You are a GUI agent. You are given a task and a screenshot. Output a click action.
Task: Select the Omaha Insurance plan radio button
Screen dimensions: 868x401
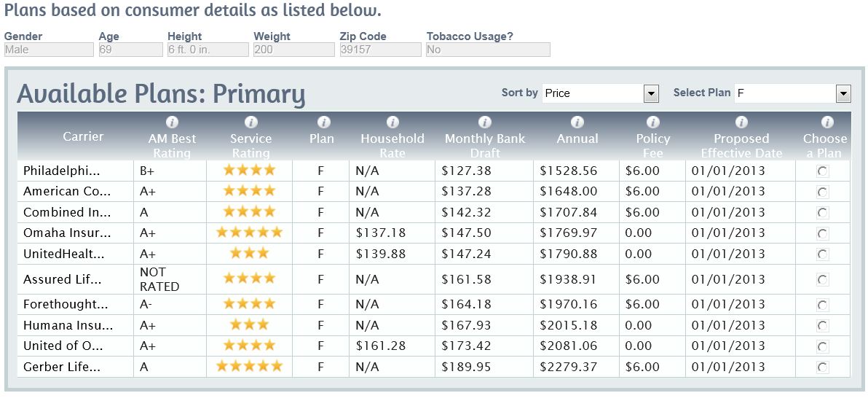(x=823, y=233)
